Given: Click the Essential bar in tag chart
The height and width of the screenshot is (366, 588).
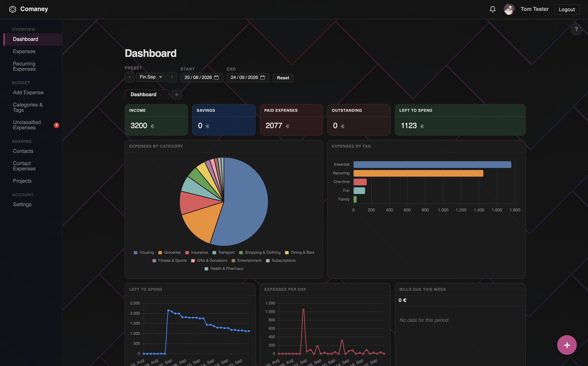Looking at the screenshot, I should (x=432, y=165).
